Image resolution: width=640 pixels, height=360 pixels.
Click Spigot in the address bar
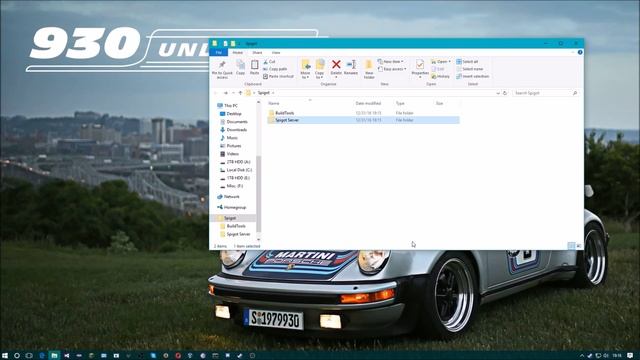click(x=264, y=93)
